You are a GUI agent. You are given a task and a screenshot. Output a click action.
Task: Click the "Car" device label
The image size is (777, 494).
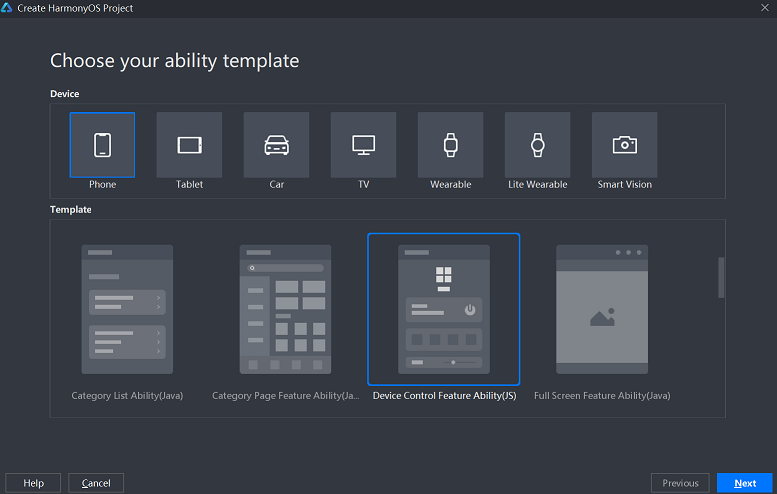tap(277, 184)
